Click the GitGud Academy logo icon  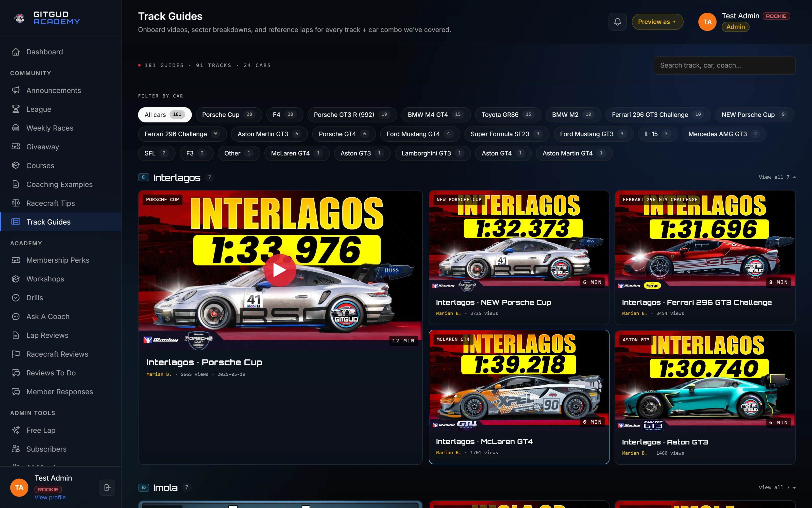point(20,19)
